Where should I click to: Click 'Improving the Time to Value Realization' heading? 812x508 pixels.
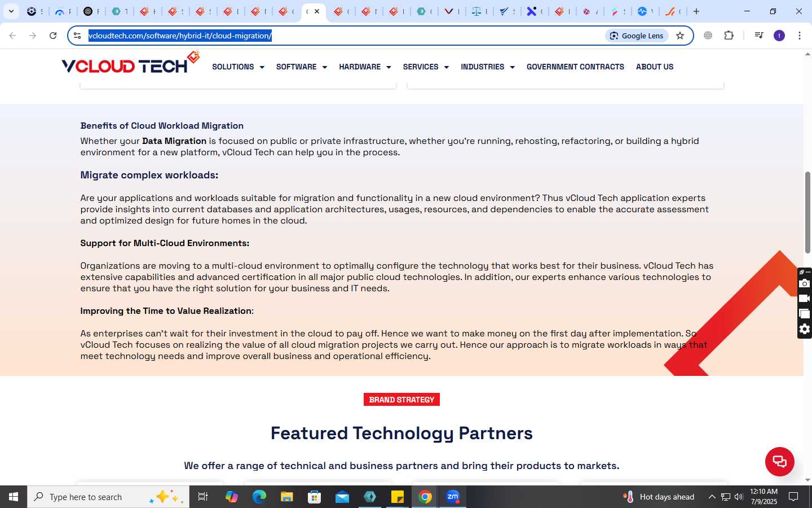(x=166, y=311)
